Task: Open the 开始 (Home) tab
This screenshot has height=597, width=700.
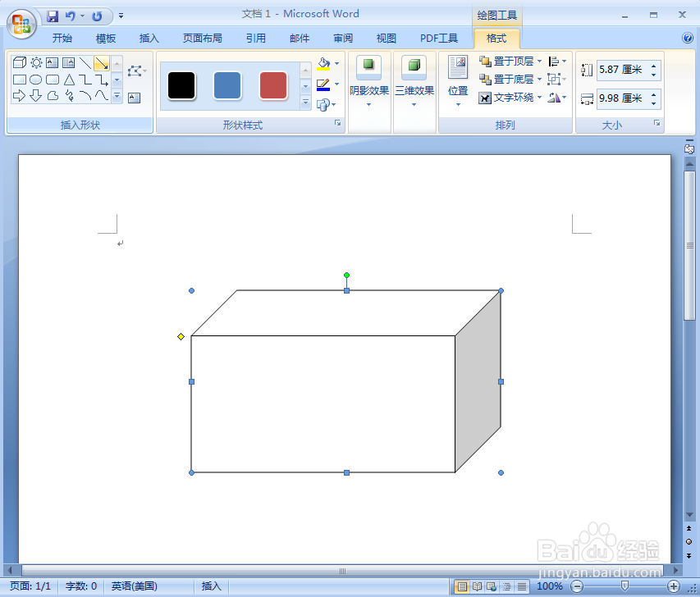Action: 62,39
